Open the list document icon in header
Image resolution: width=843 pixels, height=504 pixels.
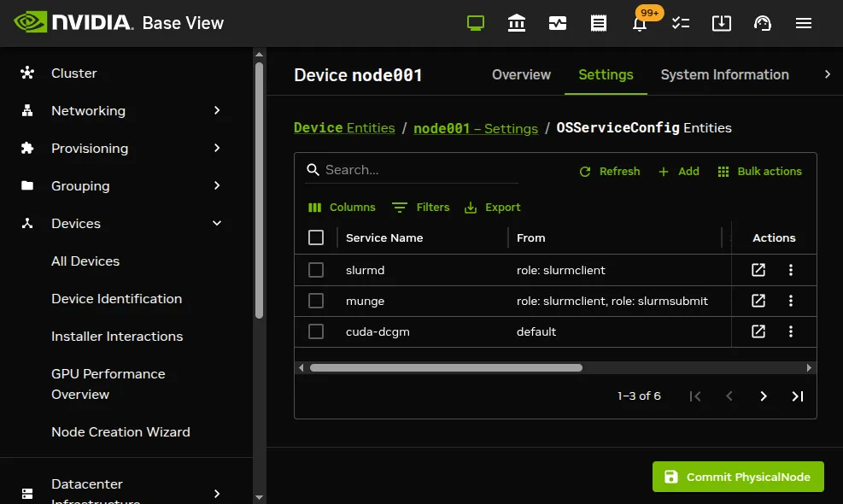coord(599,23)
